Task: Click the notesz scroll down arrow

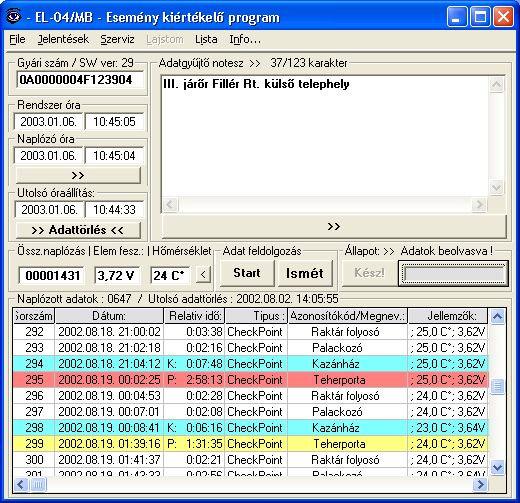Action: 497,187
